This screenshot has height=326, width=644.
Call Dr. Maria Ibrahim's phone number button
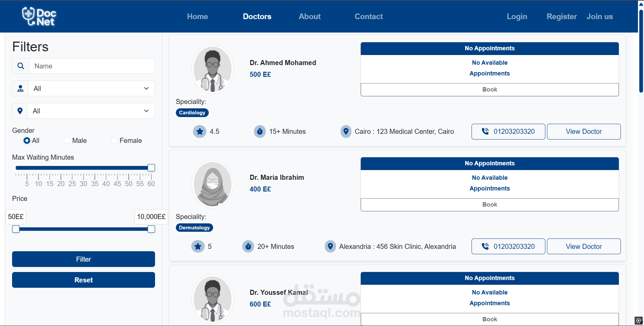tap(508, 247)
